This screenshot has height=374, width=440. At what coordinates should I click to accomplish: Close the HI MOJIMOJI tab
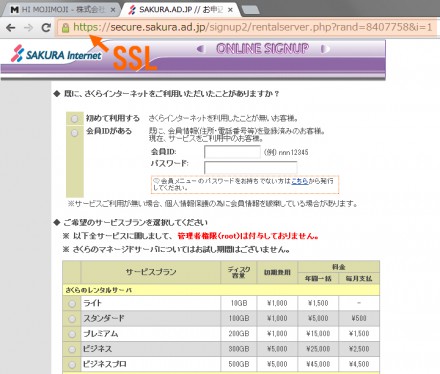(x=113, y=10)
